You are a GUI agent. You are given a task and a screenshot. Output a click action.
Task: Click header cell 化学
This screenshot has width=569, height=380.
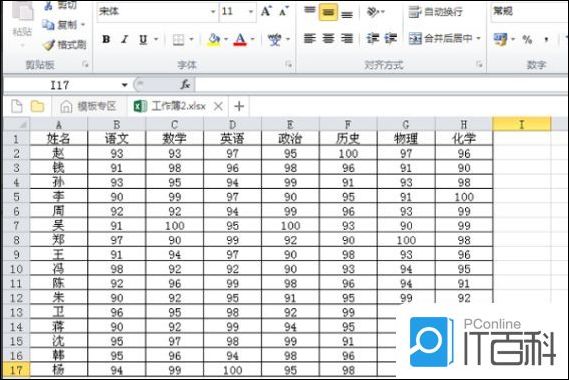pyautogui.click(x=464, y=138)
